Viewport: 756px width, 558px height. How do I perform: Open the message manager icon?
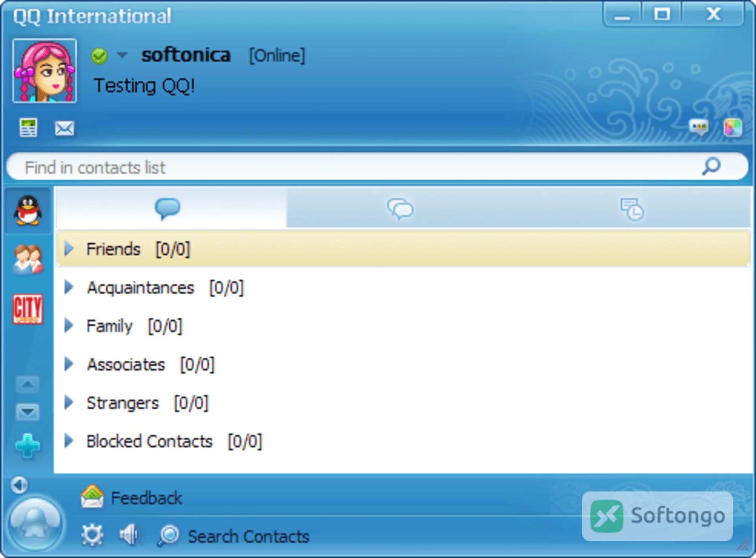tap(699, 127)
